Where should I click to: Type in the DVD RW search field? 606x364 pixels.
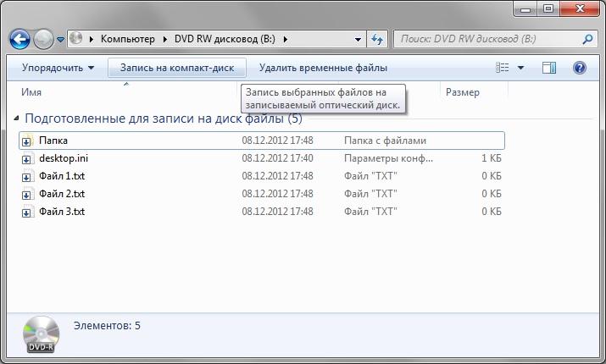pyautogui.click(x=487, y=39)
